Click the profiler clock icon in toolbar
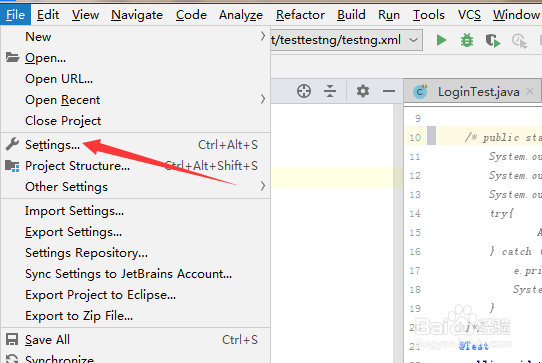Image resolution: width=542 pixels, height=363 pixels. tap(519, 41)
